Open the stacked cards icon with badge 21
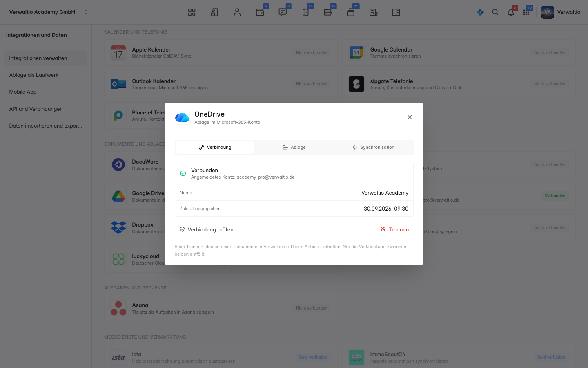This screenshot has width=588, height=368. (x=351, y=12)
